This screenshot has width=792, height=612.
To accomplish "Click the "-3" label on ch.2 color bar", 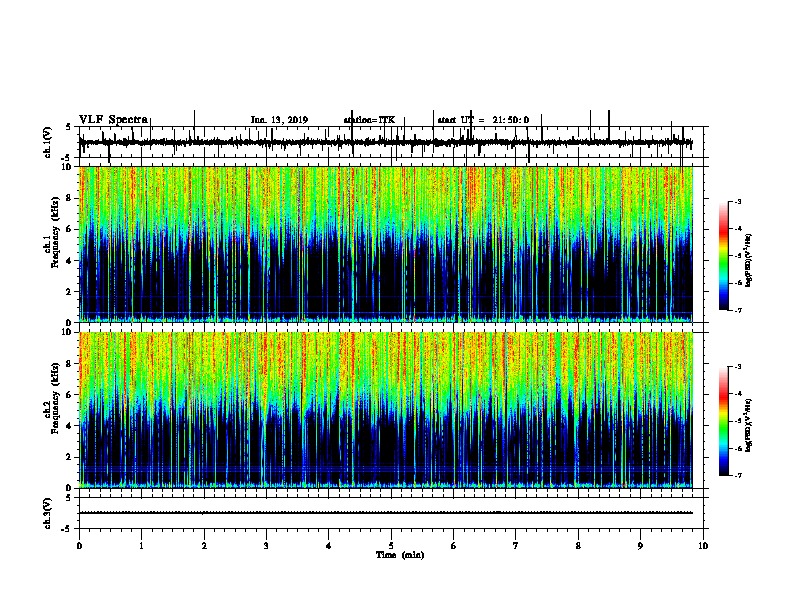I will point(737,367).
